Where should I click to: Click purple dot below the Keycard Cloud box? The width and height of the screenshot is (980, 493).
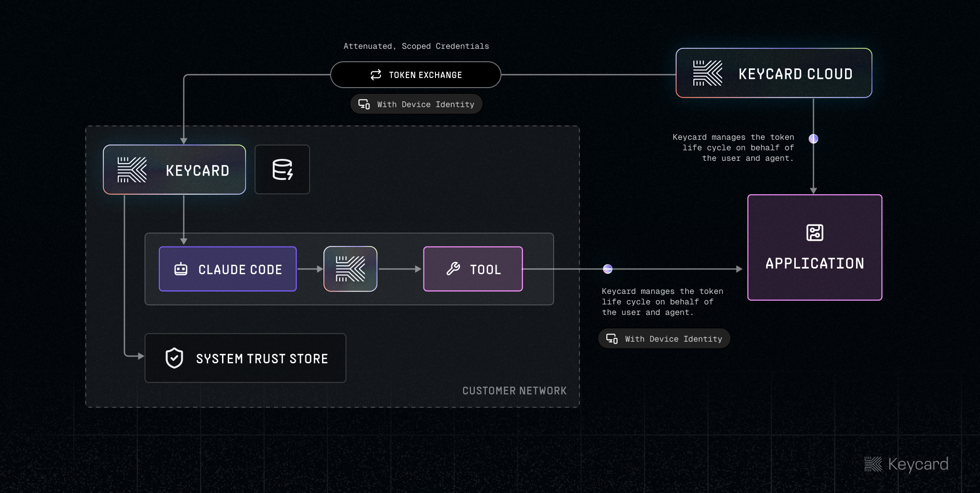(813, 139)
